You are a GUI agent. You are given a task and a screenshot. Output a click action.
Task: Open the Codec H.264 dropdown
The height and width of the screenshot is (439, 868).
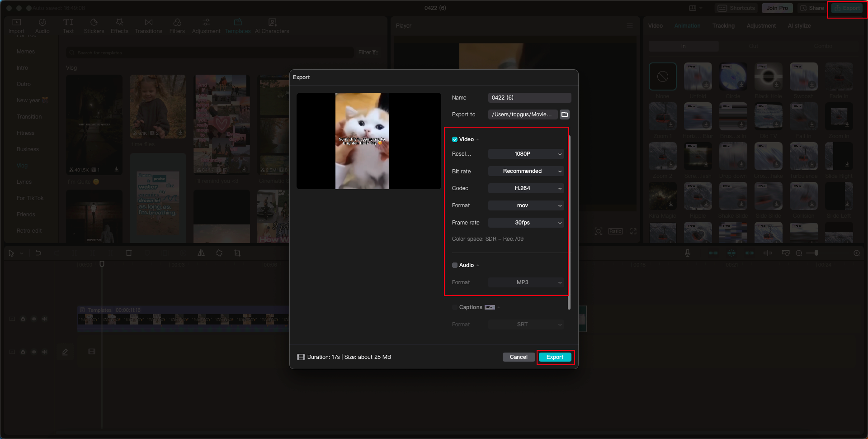[526, 188]
